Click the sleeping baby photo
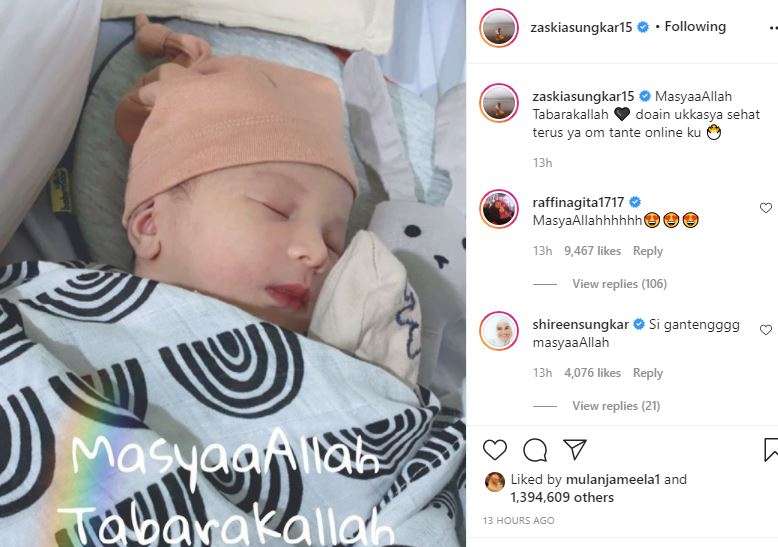This screenshot has width=778, height=547. click(233, 274)
